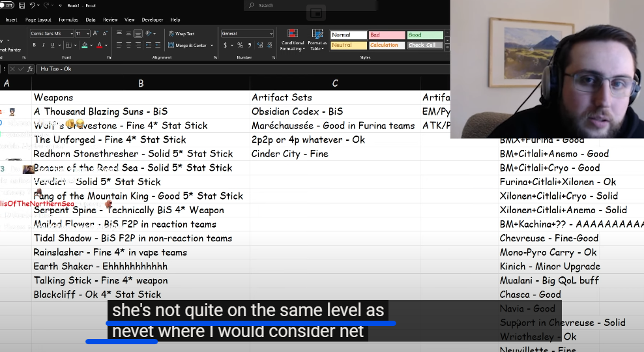Select cell 'Obsidian Codex - BiS'
The width and height of the screenshot is (644, 352).
pyautogui.click(x=335, y=111)
